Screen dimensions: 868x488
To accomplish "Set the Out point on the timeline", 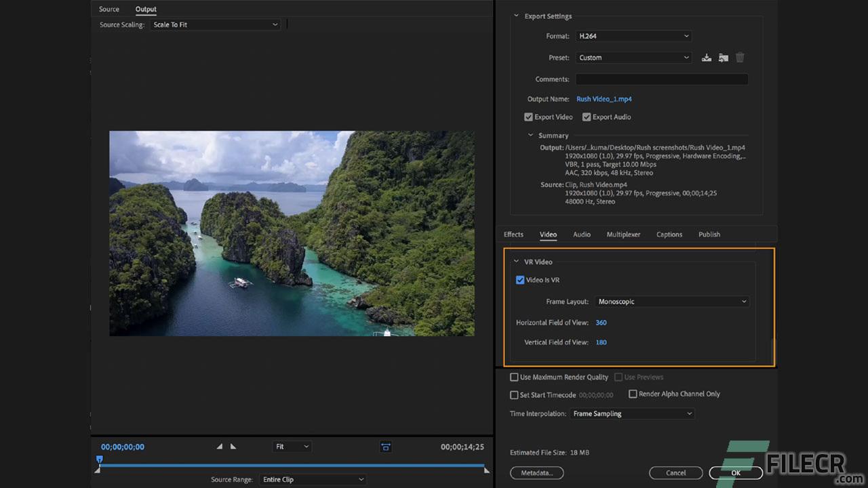I will (x=233, y=447).
